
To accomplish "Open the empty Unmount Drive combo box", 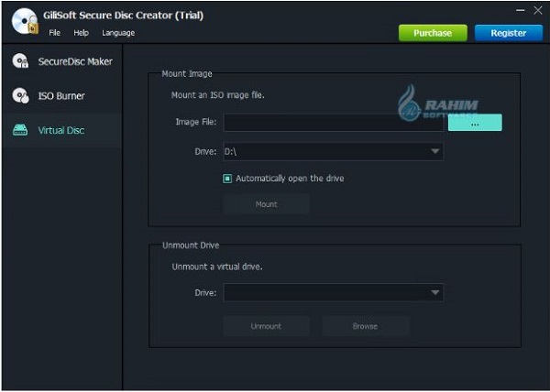I will click(334, 292).
